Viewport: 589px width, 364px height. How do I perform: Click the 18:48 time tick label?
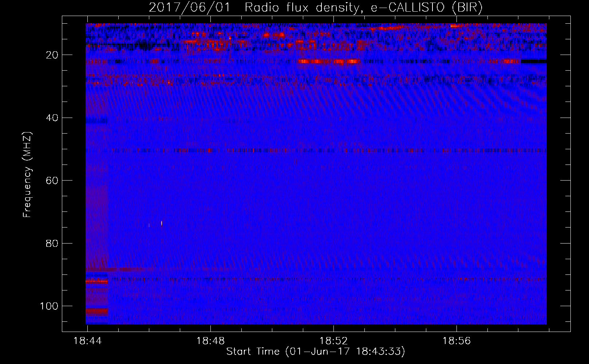pos(211,341)
